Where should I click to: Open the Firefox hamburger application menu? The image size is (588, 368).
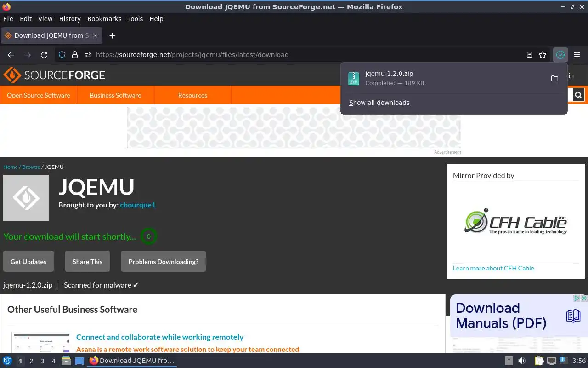[x=577, y=55]
